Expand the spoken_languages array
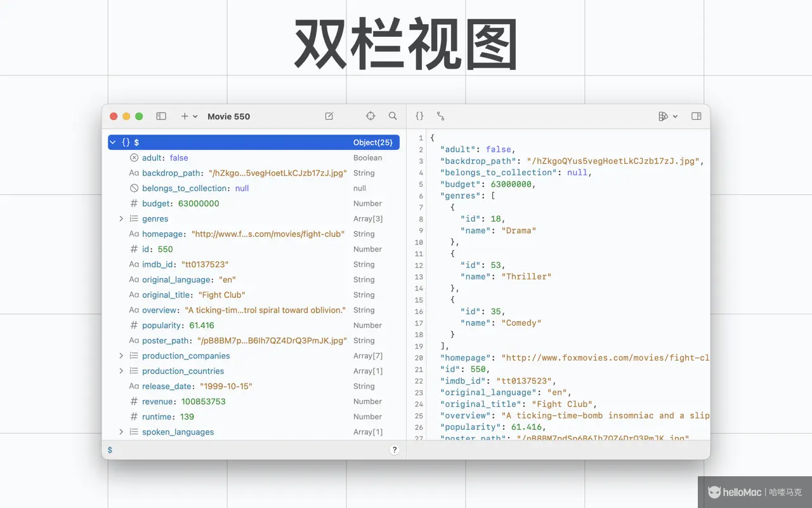 pyautogui.click(x=121, y=432)
